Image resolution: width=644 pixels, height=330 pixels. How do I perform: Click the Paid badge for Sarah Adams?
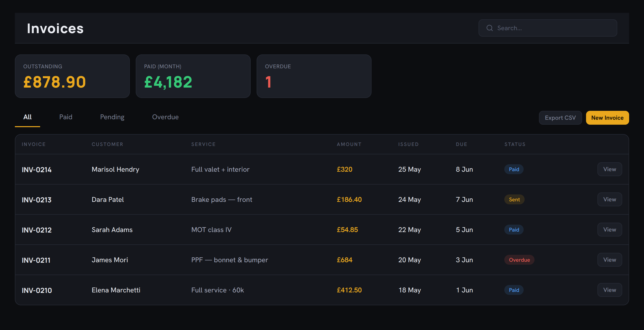pyautogui.click(x=514, y=230)
